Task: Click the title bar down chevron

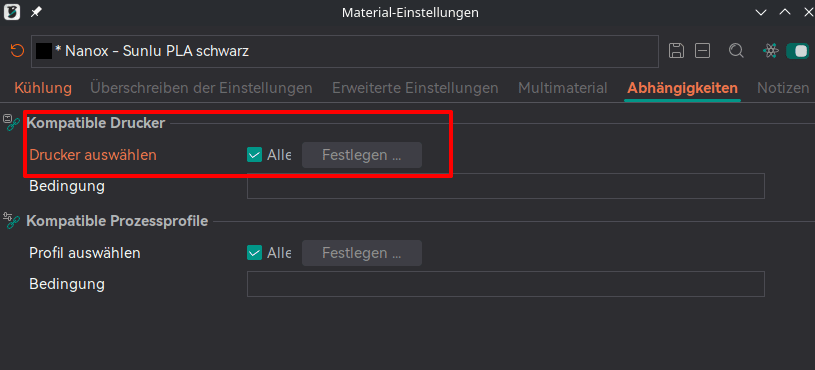Action: point(761,12)
